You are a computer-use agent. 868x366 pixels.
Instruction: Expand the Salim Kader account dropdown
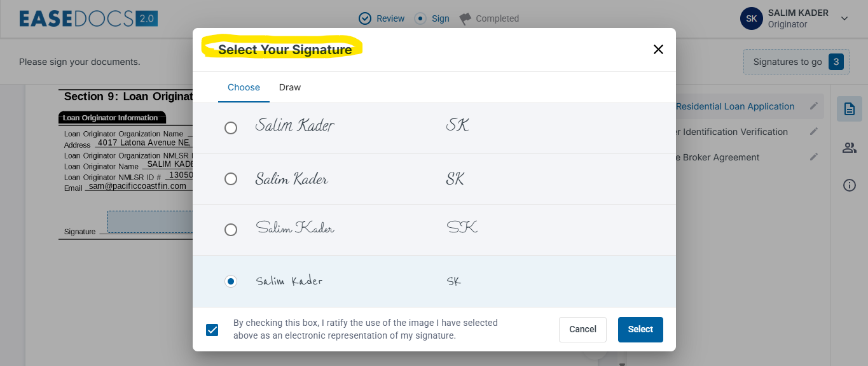(844, 18)
